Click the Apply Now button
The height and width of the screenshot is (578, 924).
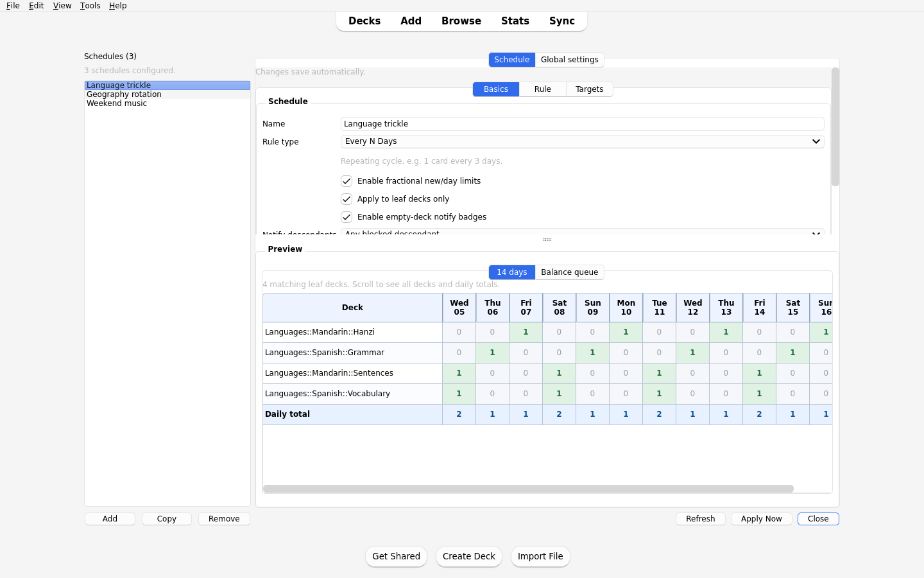pyautogui.click(x=762, y=519)
